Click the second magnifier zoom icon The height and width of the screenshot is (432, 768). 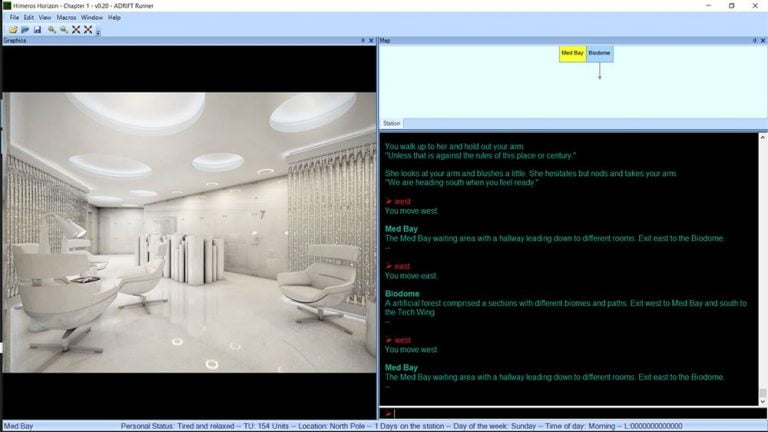tap(64, 30)
